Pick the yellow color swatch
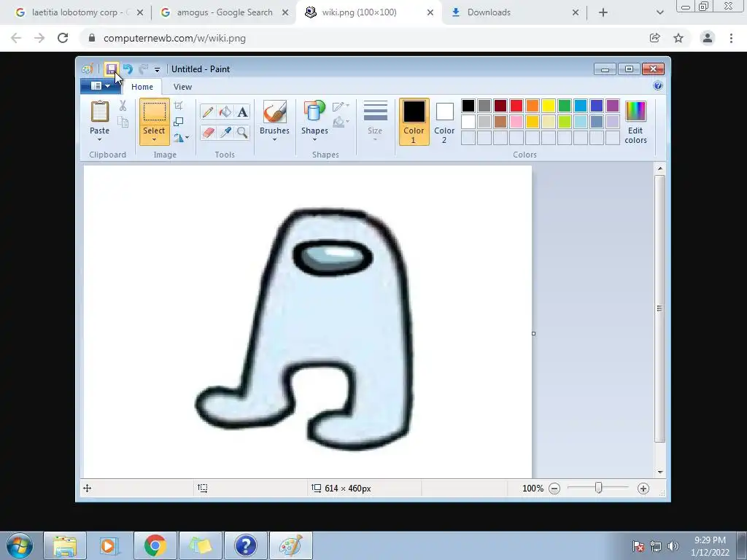The width and height of the screenshot is (747, 560). (549, 106)
